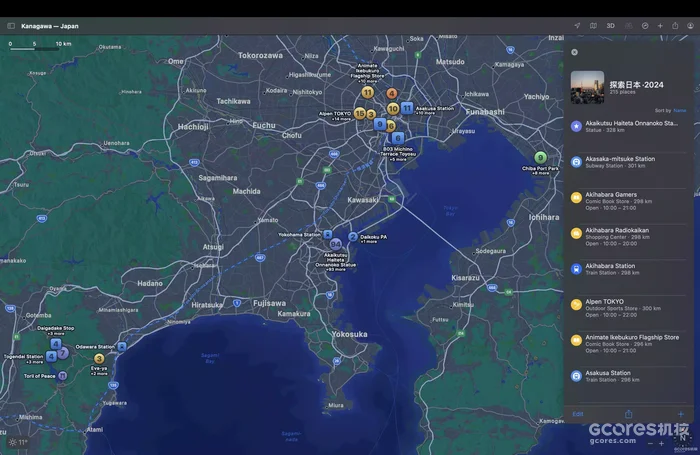Click the guide panel Edit button

578,414
